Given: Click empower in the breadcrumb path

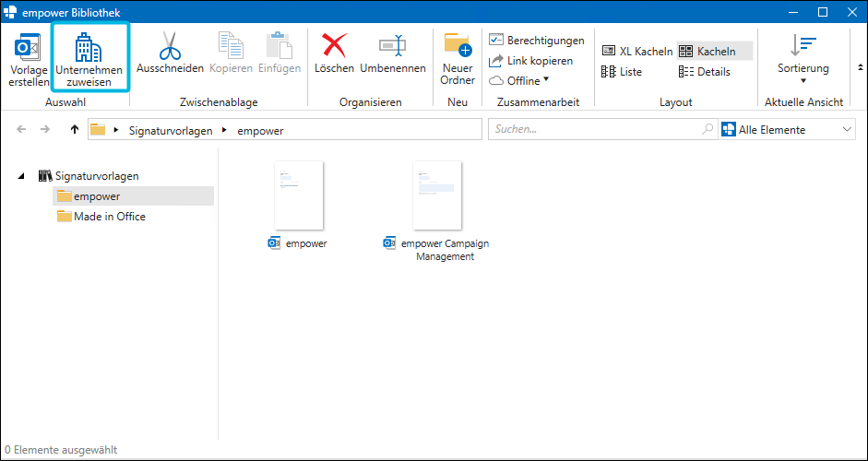Looking at the screenshot, I should pos(261,131).
